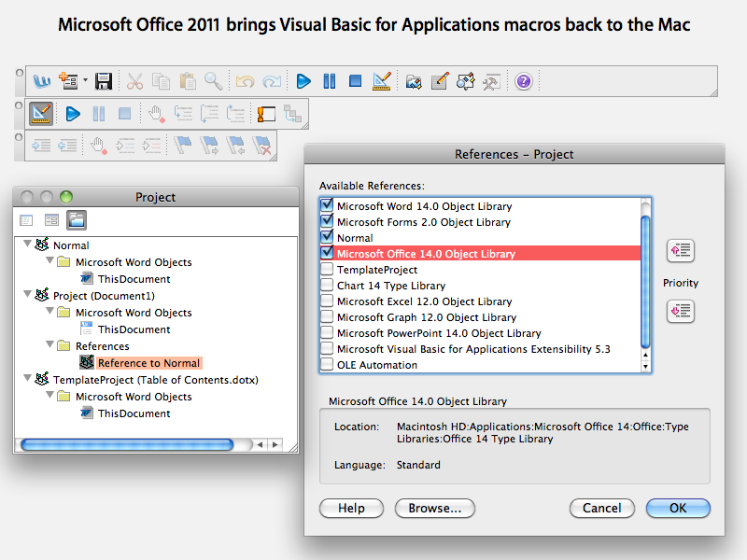747x560 pixels.
Task: Click the Browse... button
Action: 434,508
